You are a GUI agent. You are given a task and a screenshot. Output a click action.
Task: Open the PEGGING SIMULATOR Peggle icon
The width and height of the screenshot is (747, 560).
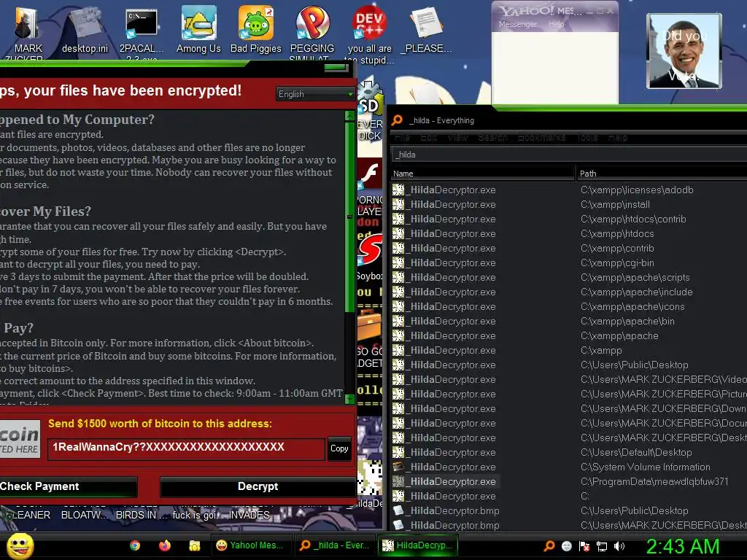[x=312, y=32]
